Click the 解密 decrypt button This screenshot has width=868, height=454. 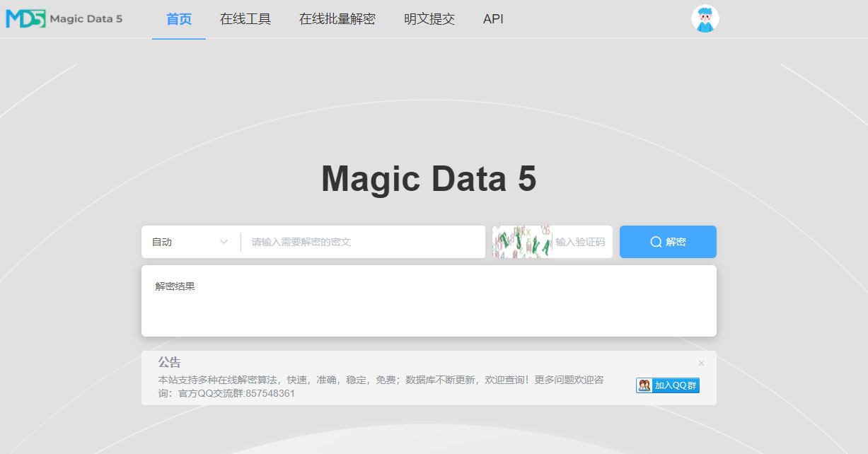668,242
